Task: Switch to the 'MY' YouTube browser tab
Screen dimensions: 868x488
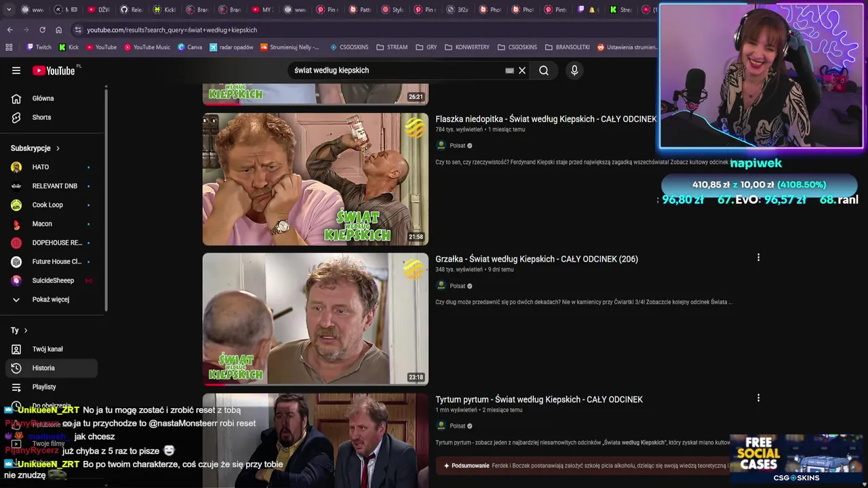Action: [262, 9]
